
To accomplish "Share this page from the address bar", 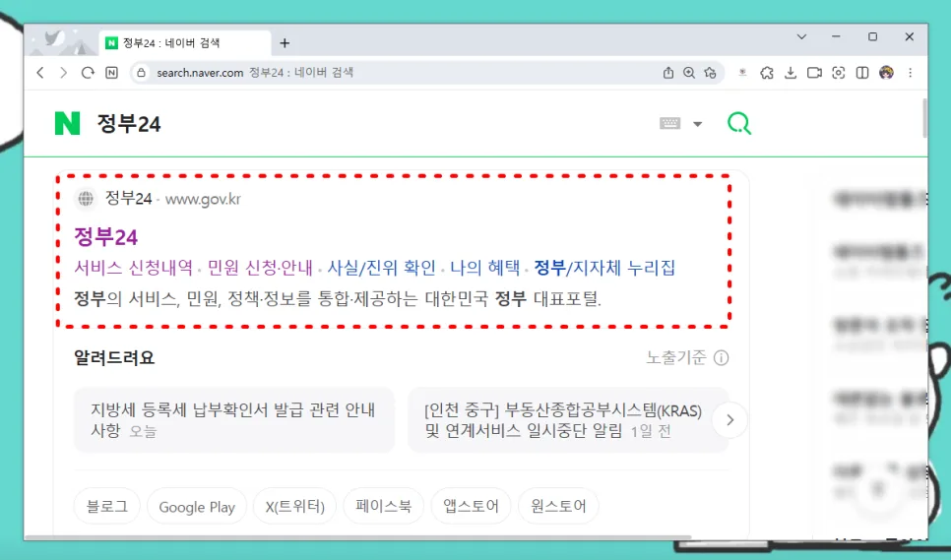I will 667,73.
